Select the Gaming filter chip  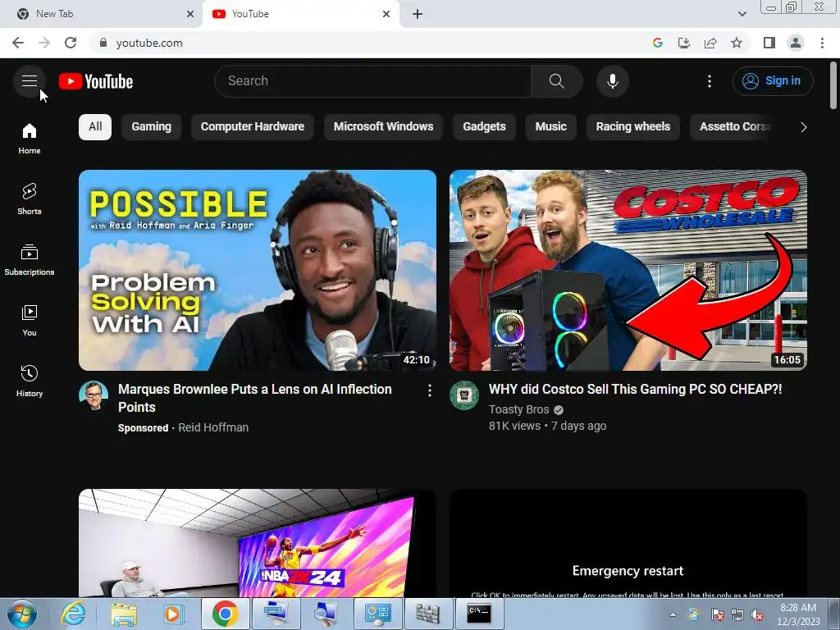pos(151,127)
